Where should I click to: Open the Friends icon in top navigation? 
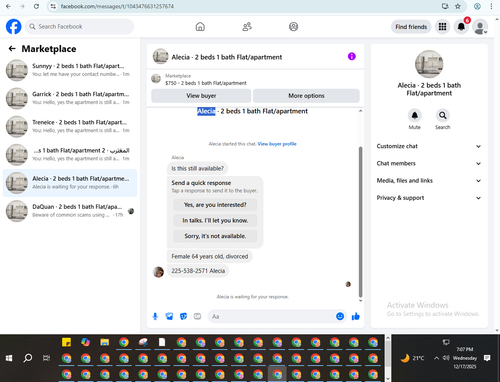pyautogui.click(x=247, y=27)
